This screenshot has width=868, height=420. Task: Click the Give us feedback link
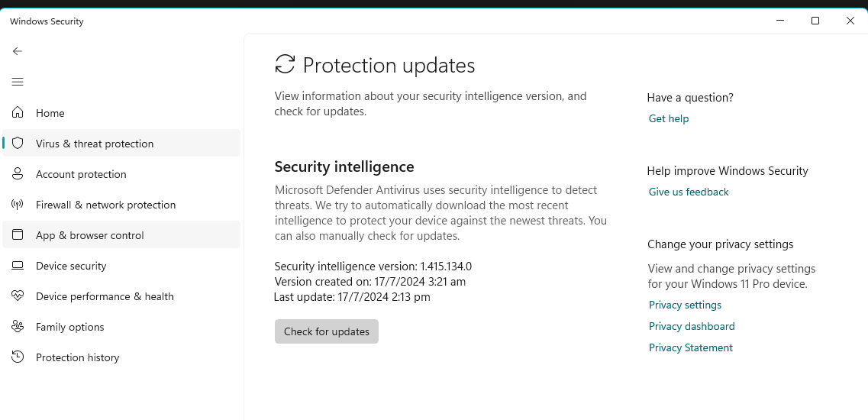tap(689, 192)
